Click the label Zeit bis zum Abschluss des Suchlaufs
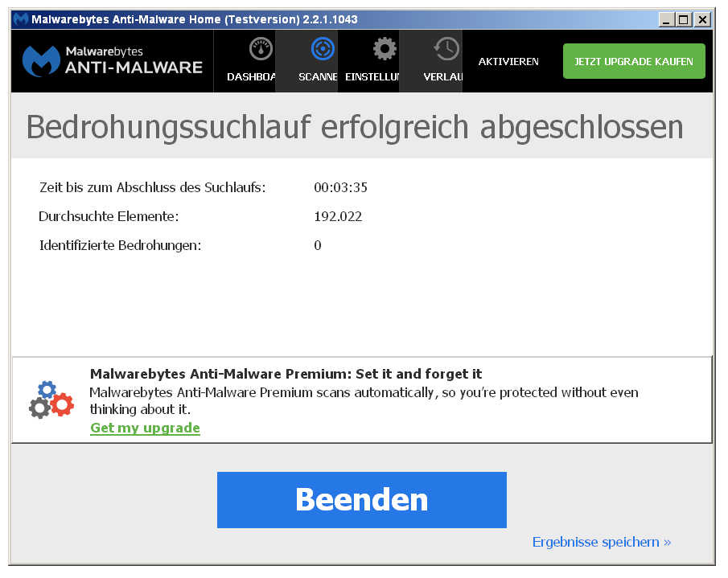The image size is (728, 578). (x=152, y=187)
